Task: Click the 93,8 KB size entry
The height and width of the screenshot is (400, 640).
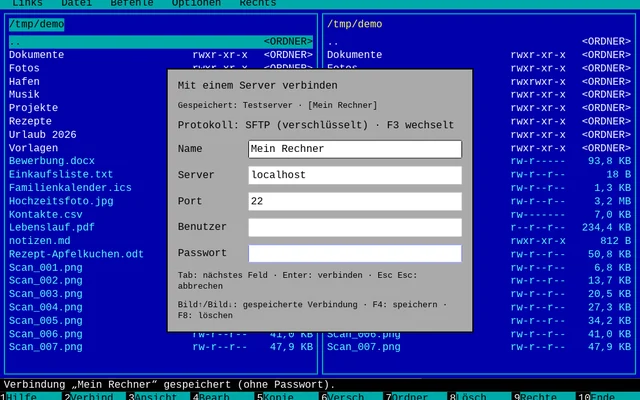Action: click(609, 161)
